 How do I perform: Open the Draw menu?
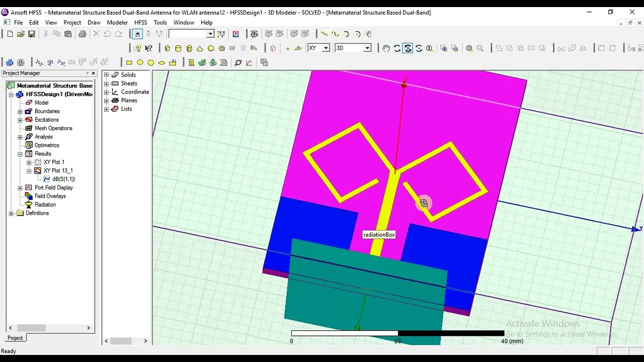pyautogui.click(x=94, y=23)
